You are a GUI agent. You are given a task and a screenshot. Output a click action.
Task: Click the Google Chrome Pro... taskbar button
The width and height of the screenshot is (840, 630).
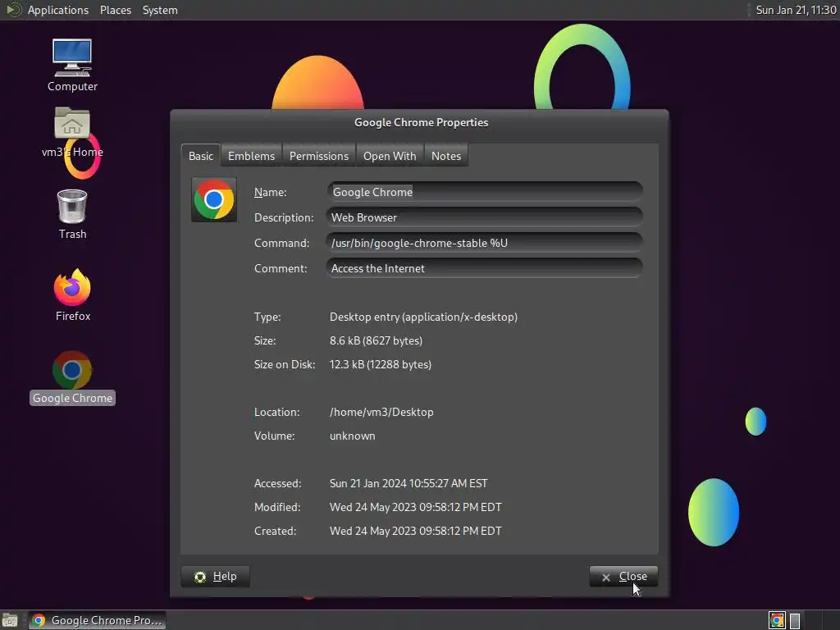(97, 620)
